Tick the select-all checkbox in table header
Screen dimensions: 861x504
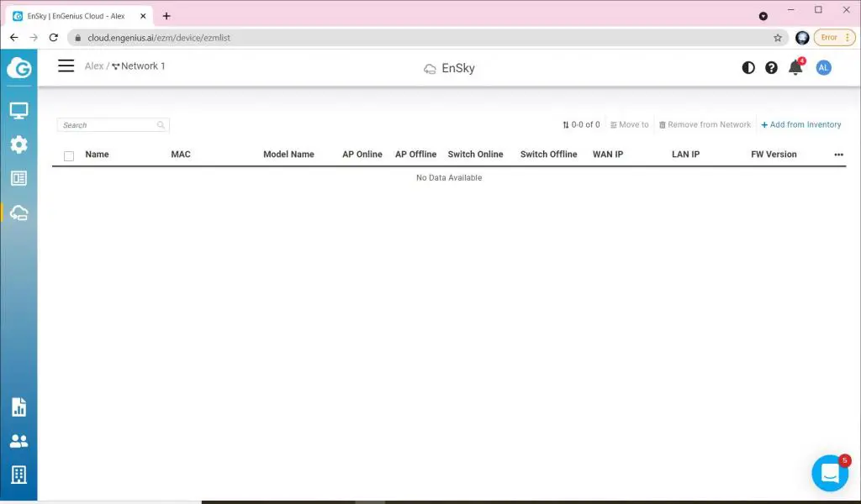point(69,155)
